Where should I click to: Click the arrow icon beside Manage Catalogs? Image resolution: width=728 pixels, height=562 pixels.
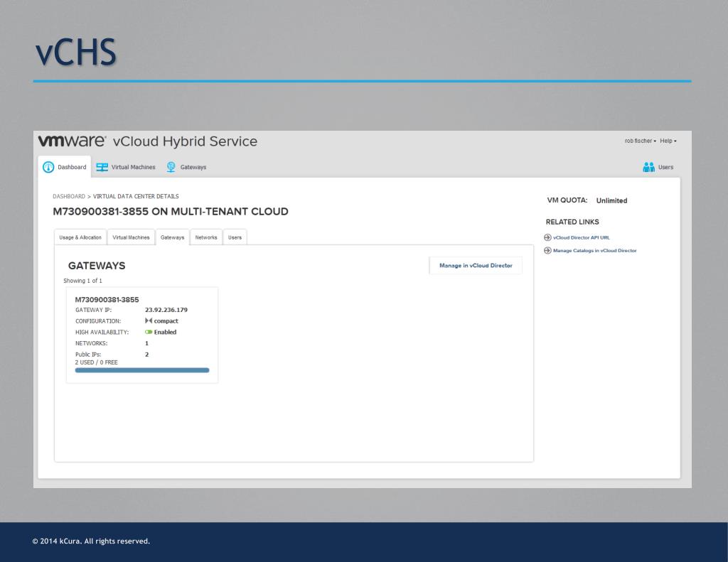[x=548, y=251]
